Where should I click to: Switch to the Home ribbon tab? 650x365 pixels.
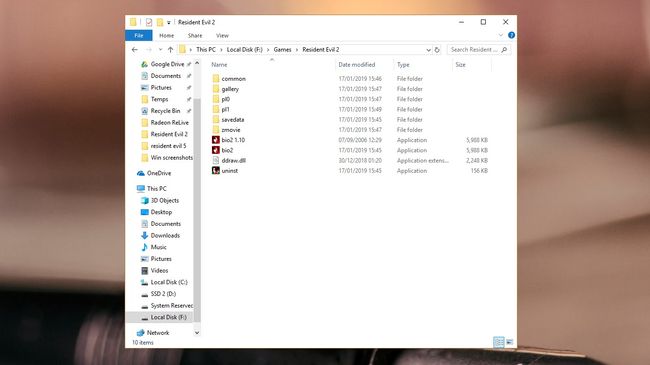pyautogui.click(x=167, y=36)
